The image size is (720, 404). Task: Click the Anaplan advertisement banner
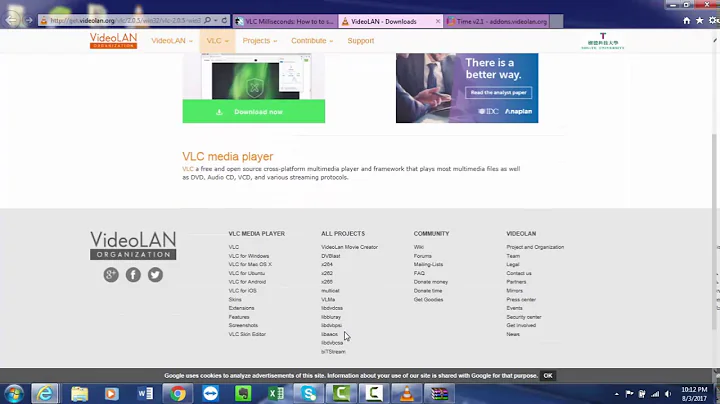pos(467,88)
